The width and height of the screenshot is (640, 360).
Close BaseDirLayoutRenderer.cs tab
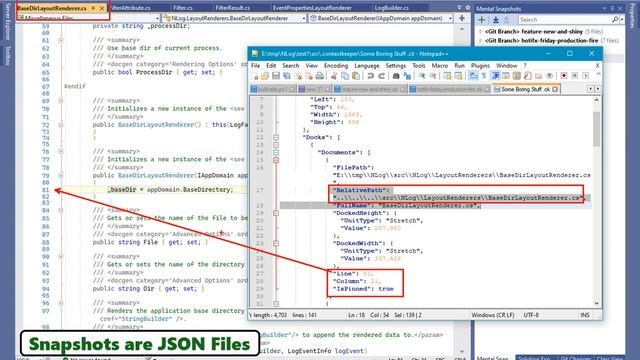(x=102, y=8)
